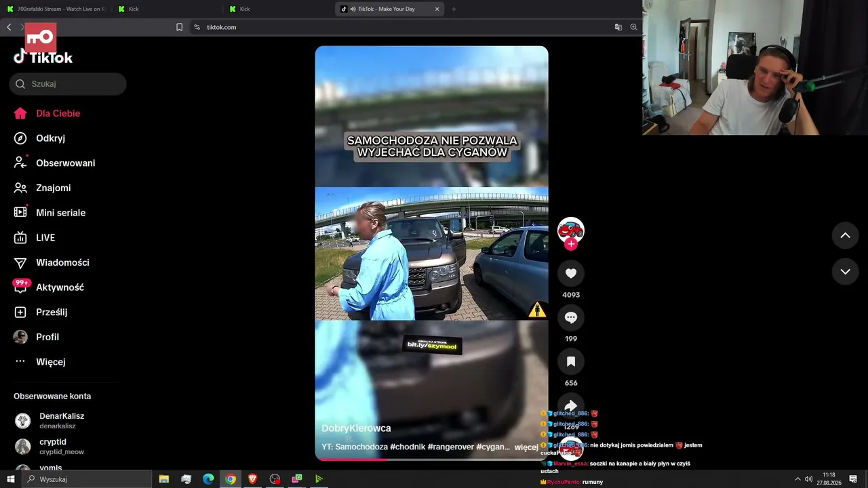
Task: Click the 'Obserwowane konta' heading
Action: point(52,396)
